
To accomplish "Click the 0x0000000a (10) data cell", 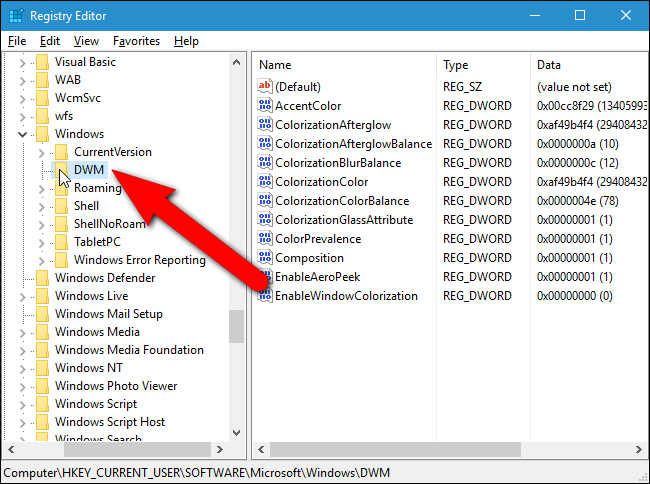I will [577, 144].
